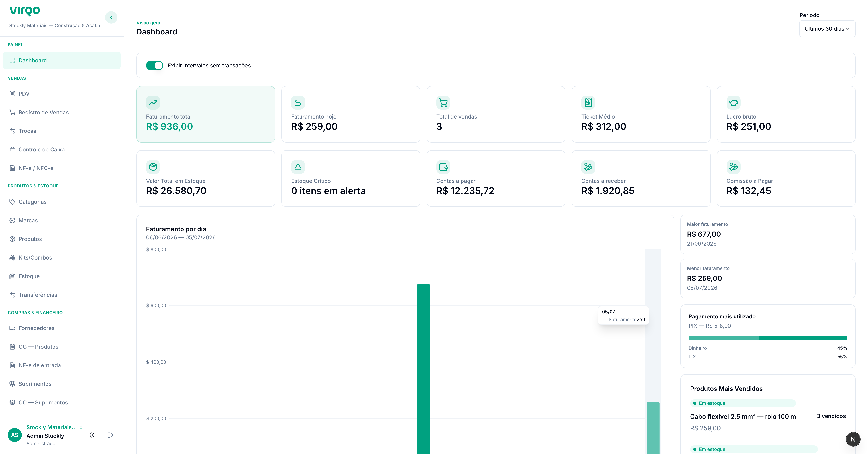Go to Fornecedores page
868x454 pixels.
[62, 328]
